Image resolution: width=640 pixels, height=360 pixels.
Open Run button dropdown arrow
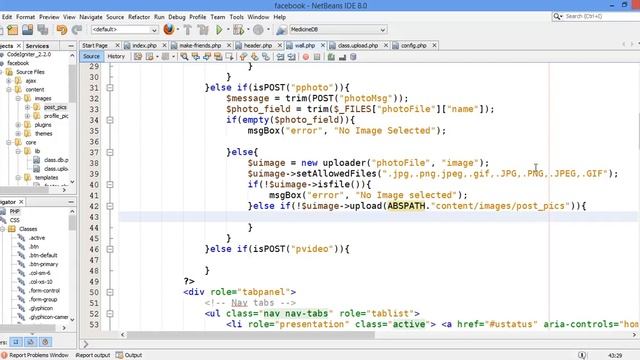228,30
